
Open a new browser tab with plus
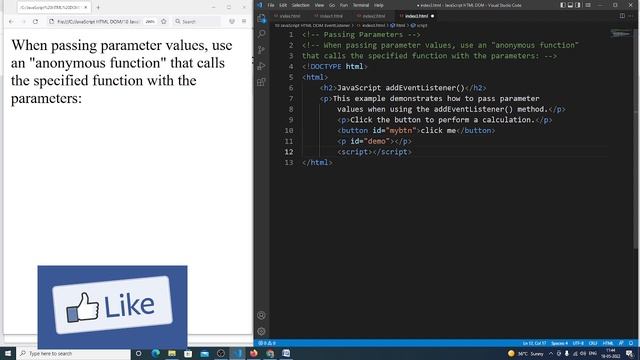(98, 7)
